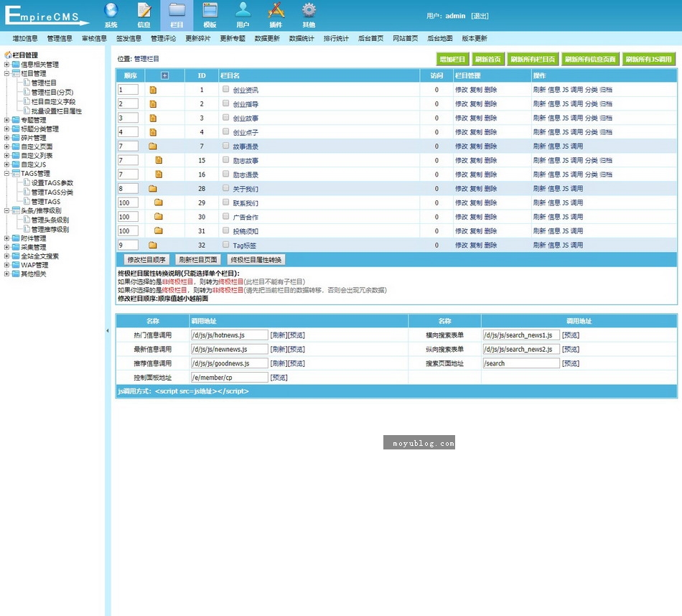Tick the checkbox for 关于我们
This screenshot has width=682, height=616.
point(225,188)
